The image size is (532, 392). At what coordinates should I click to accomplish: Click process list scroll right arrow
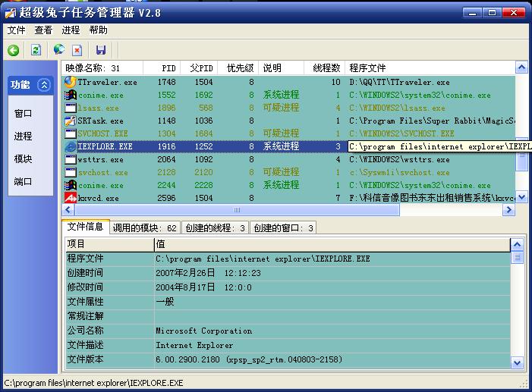pyautogui.click(x=508, y=210)
